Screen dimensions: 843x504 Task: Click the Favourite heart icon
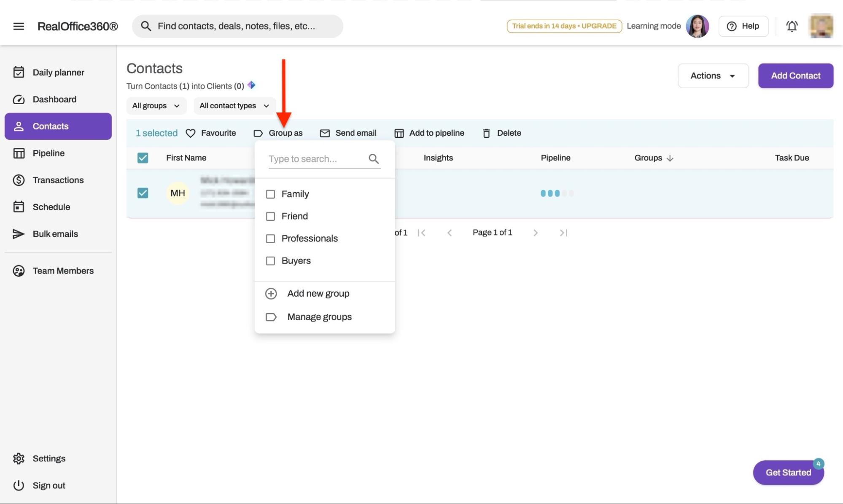click(191, 133)
